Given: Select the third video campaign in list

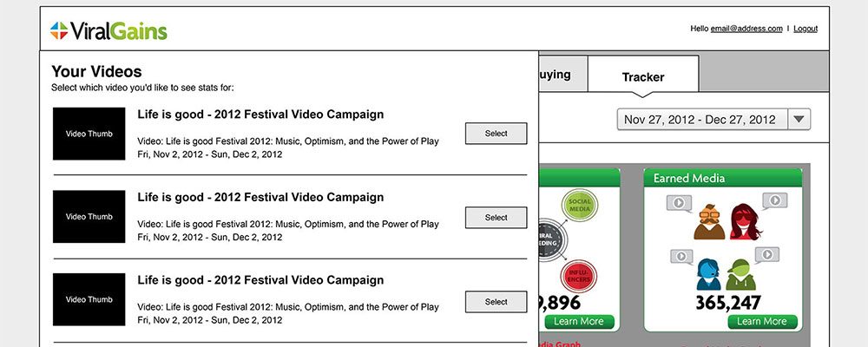Looking at the screenshot, I should (x=496, y=302).
